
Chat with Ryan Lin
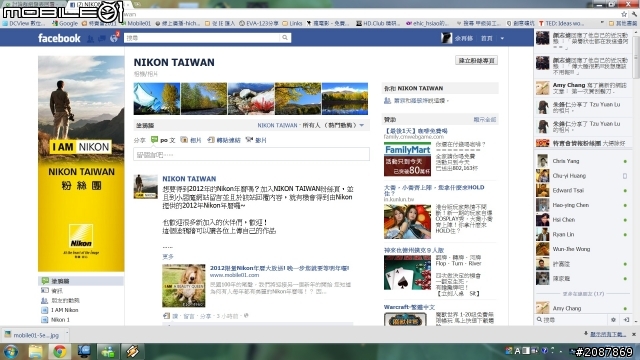(583, 234)
